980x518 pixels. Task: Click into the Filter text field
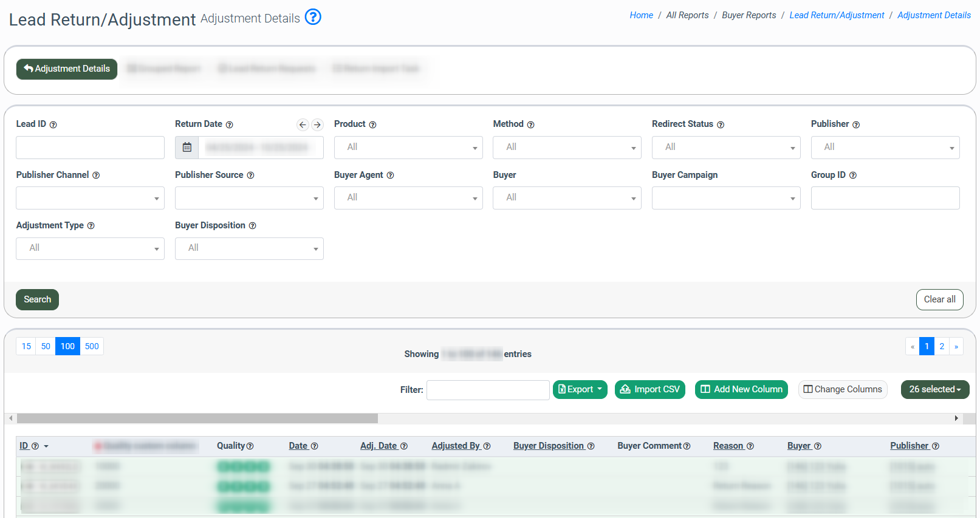coord(488,390)
